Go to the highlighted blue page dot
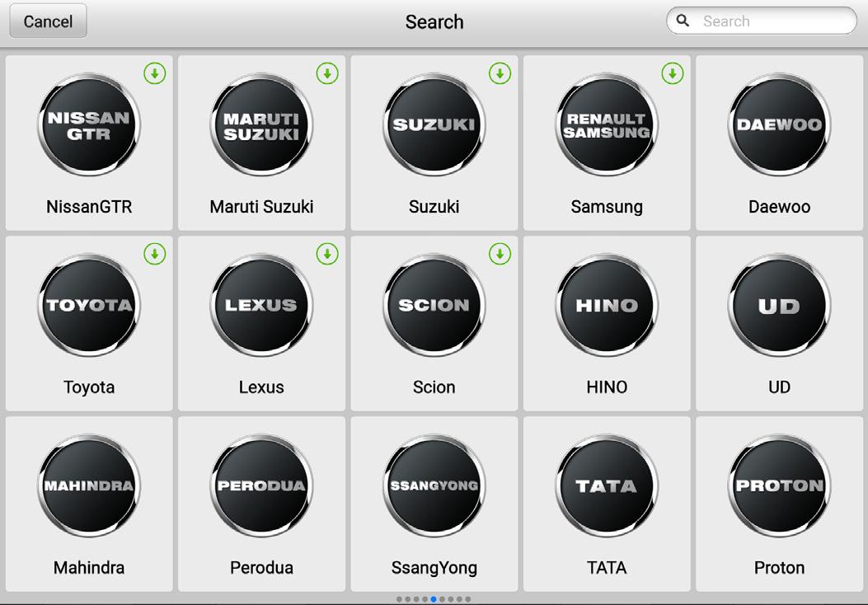The image size is (868, 605). (434, 599)
